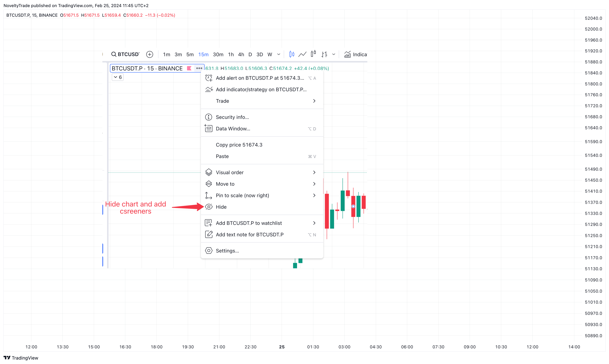This screenshot has height=364, width=609.
Task: Click the info circle icon beside Security info
Action: [x=209, y=117]
